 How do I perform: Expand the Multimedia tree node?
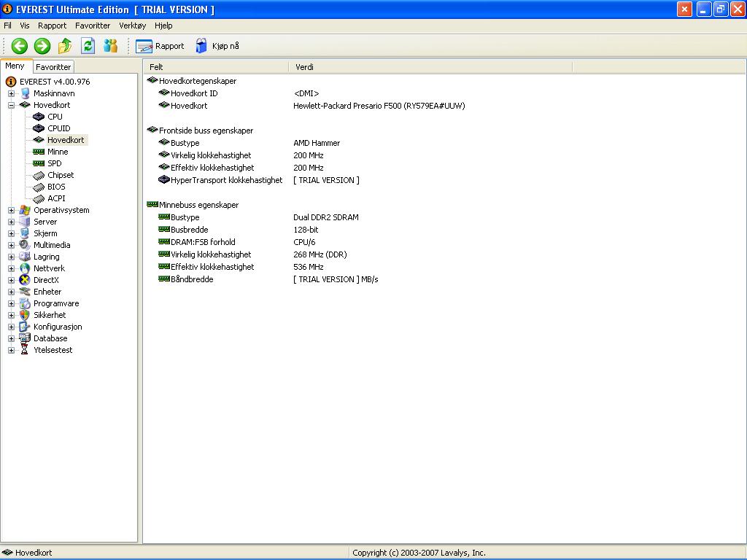click(11, 245)
